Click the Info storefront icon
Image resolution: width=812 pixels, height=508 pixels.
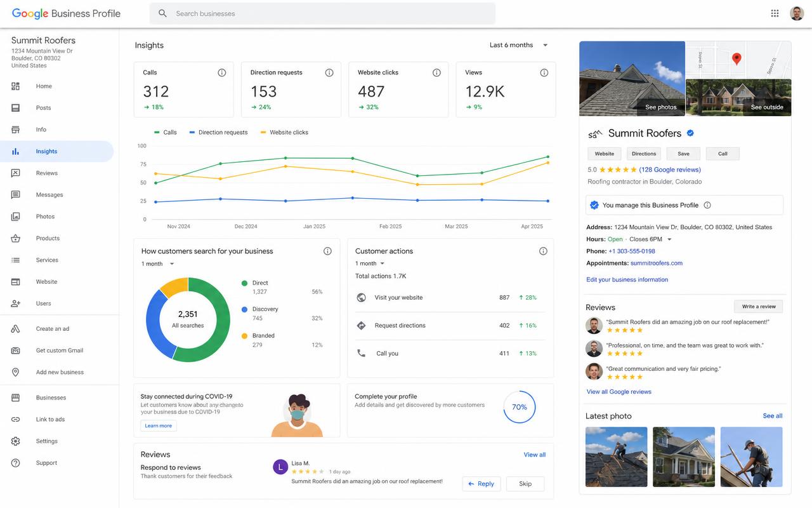click(15, 130)
